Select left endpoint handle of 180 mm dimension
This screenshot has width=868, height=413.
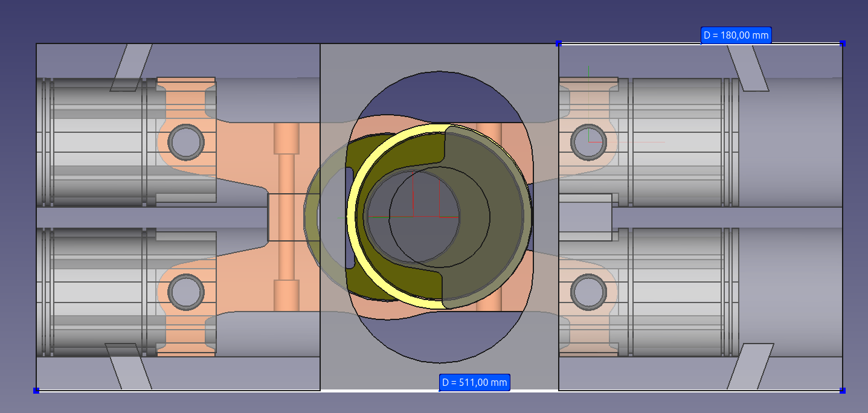559,43
